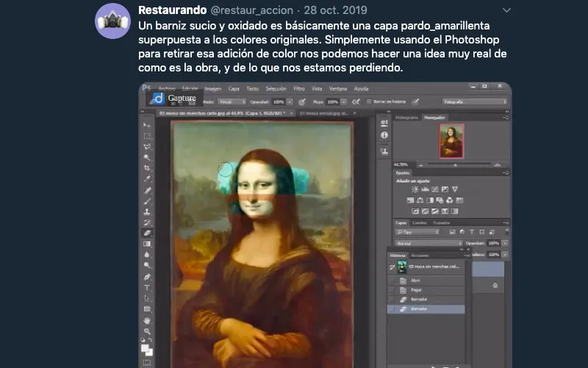Toggle history brush source beside highlighted Borrador
The image size is (588, 368).
(392, 309)
